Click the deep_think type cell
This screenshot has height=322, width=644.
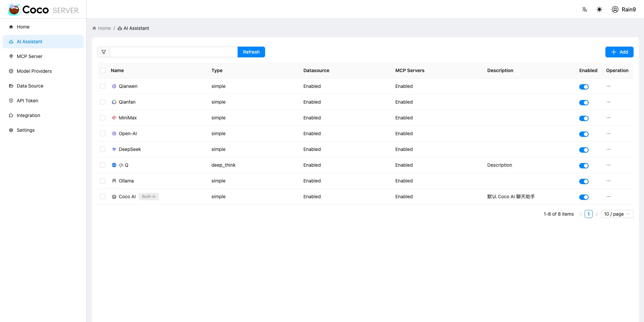[x=224, y=165]
